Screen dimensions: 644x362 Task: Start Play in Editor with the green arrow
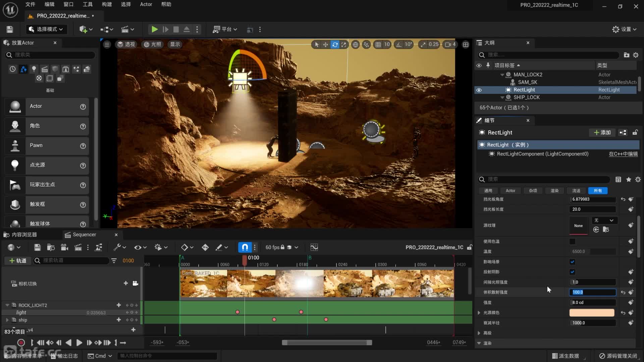pos(154,29)
